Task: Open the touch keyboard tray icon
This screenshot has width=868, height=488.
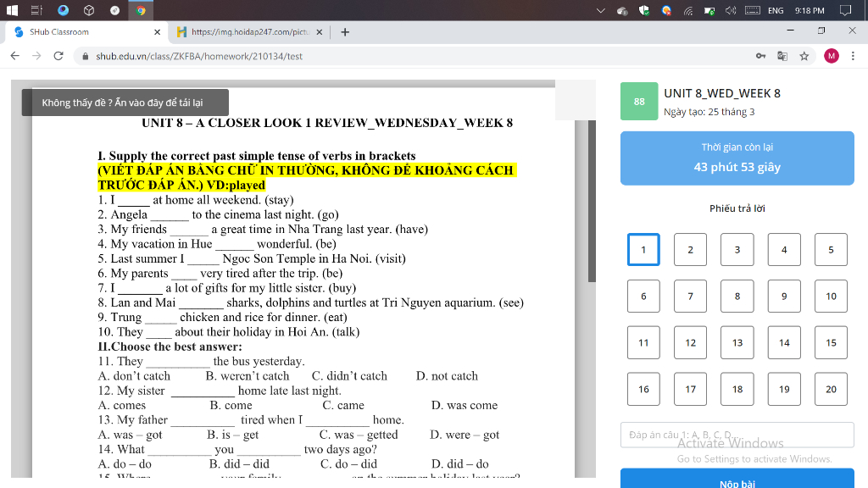Action: (x=753, y=10)
